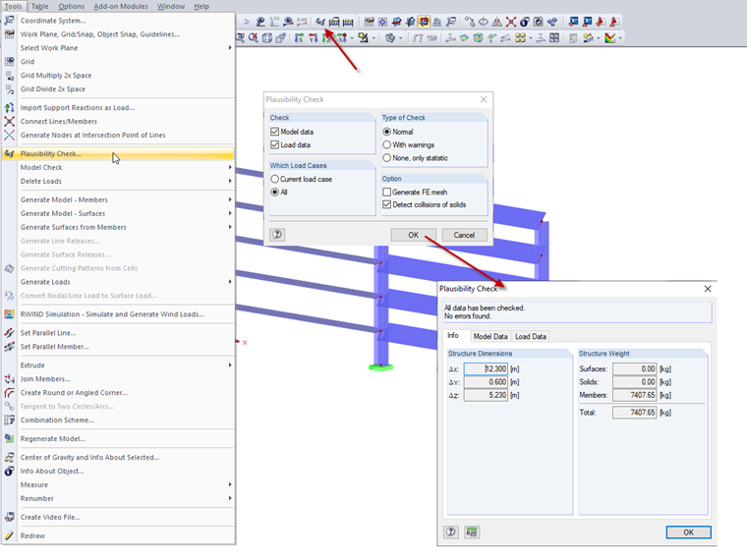The height and width of the screenshot is (560, 747).
Task: Choose Plausibility Check... menu entry
Action: coord(118,154)
